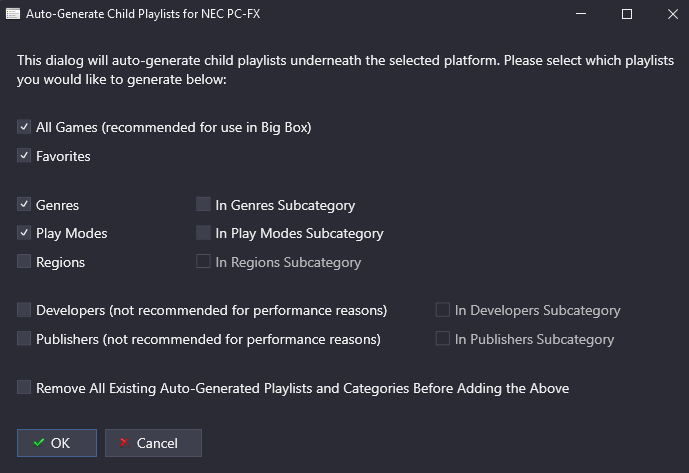689x473 pixels.
Task: Enable the Regions checkbox
Action: click(24, 262)
